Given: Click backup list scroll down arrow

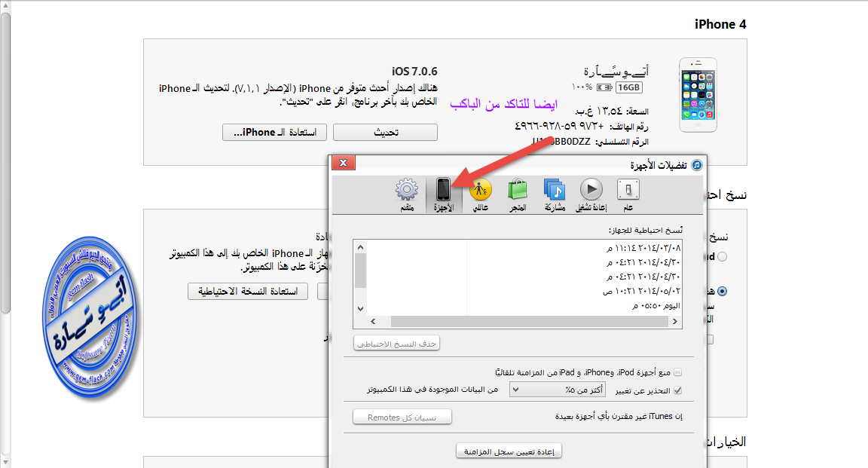Looking at the screenshot, I should pos(360,309).
